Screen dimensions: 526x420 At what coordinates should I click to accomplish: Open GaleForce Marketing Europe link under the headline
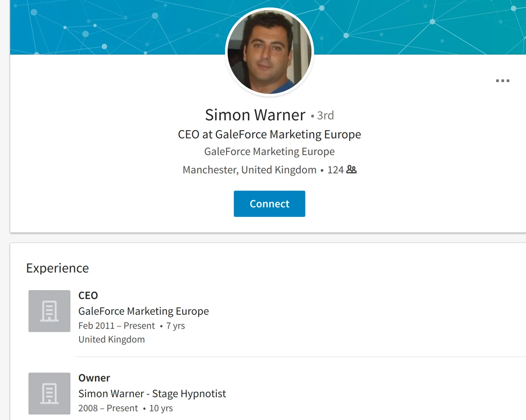click(x=270, y=151)
